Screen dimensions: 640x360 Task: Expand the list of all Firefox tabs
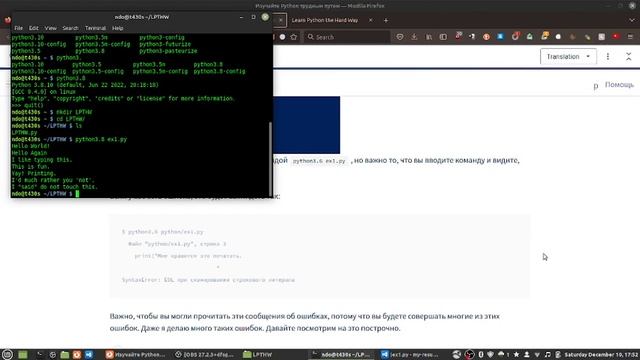coord(631,20)
